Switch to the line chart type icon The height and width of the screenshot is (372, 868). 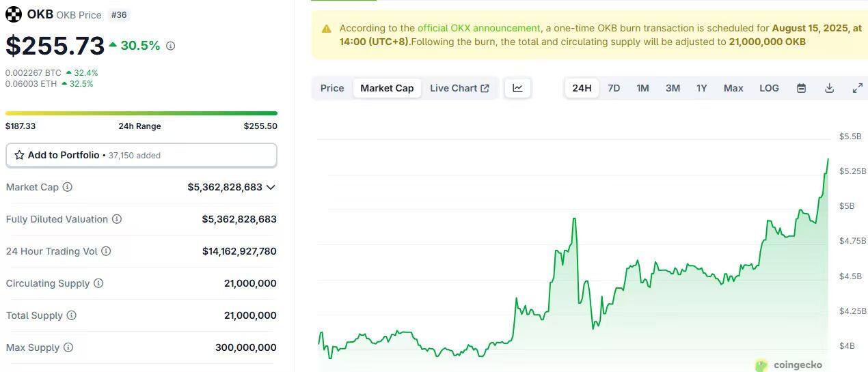(518, 88)
